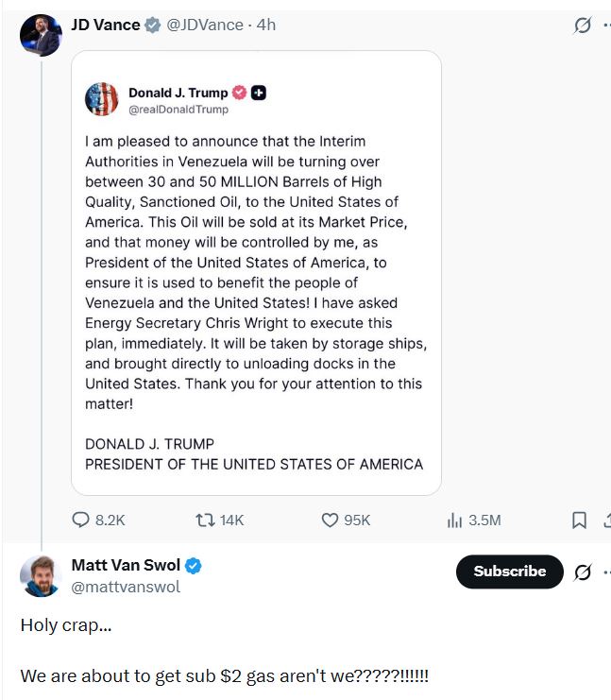Click JD Vance display name
611x700 pixels.
point(105,25)
